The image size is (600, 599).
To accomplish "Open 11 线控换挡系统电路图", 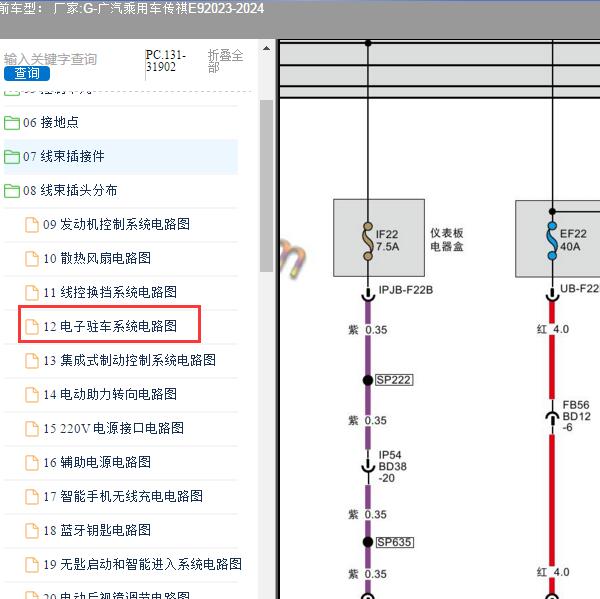I will [x=110, y=292].
